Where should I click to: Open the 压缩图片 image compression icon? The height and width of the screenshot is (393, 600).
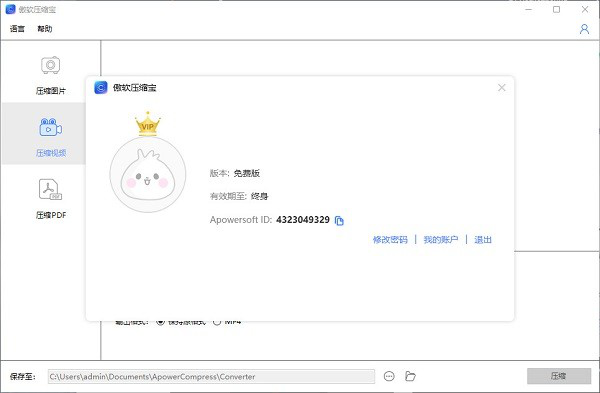51,65
